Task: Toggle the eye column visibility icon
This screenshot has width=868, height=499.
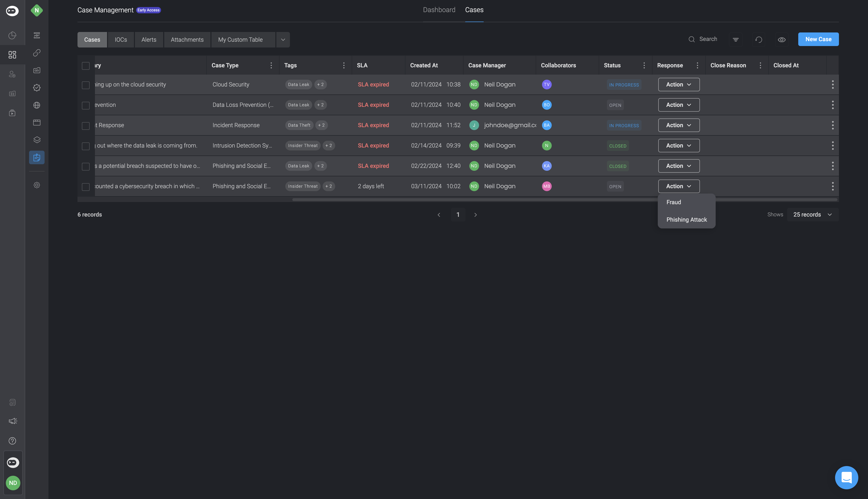Action: (781, 39)
